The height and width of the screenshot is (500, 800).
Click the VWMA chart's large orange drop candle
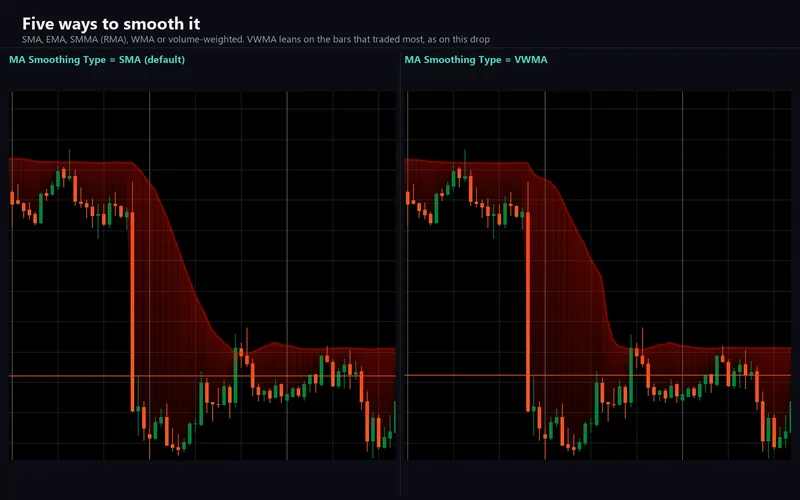pos(528,311)
